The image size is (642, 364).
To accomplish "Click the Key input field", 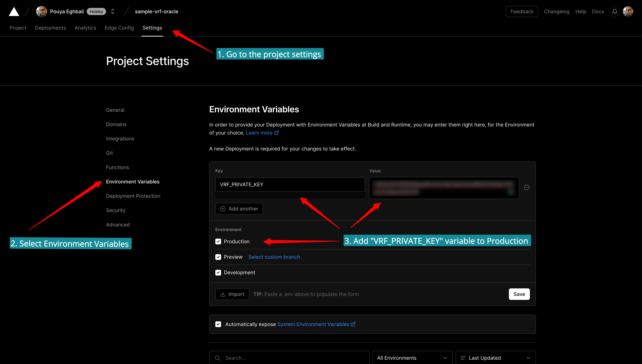I will click(x=290, y=185).
